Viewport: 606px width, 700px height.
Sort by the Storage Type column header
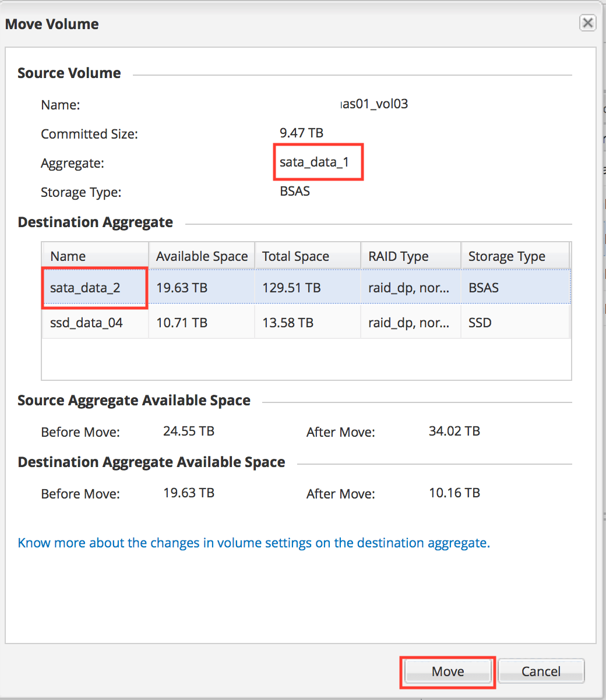[x=506, y=256]
